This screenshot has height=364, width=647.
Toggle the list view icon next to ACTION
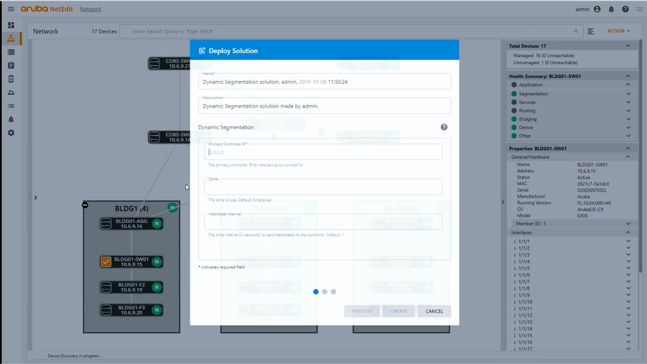(x=591, y=31)
